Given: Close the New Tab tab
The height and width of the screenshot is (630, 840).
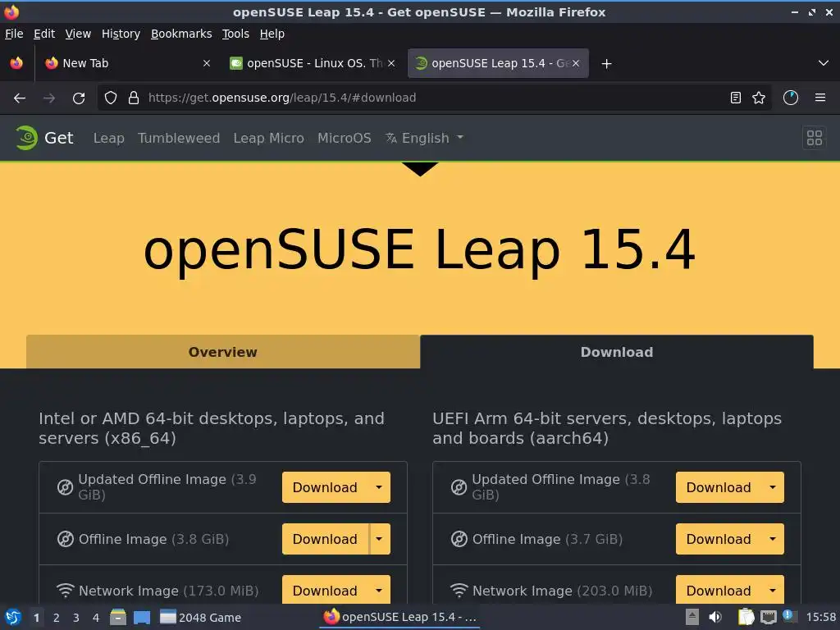Looking at the screenshot, I should point(207,63).
